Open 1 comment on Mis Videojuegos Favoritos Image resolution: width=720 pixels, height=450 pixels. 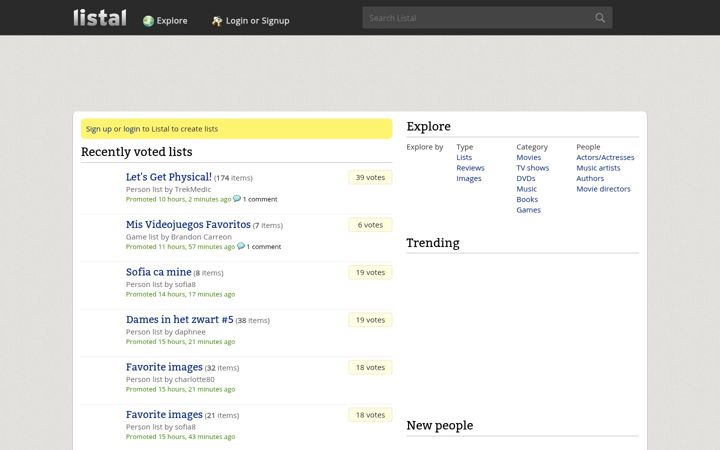pos(264,247)
